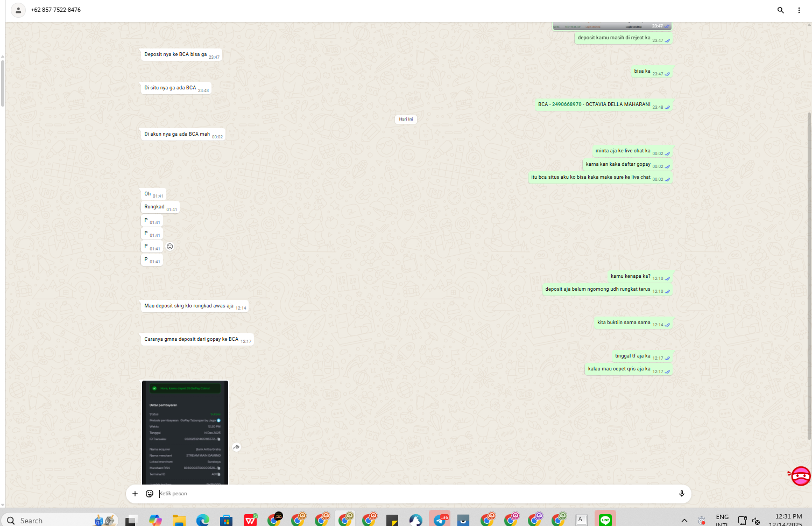React with emoji to the P message
The width and height of the screenshot is (812, 526).
point(170,247)
